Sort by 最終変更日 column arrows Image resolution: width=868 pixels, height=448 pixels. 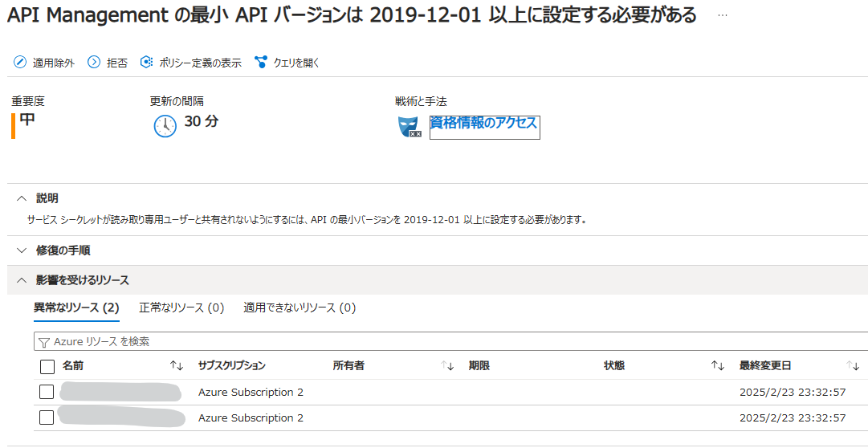pos(853,365)
